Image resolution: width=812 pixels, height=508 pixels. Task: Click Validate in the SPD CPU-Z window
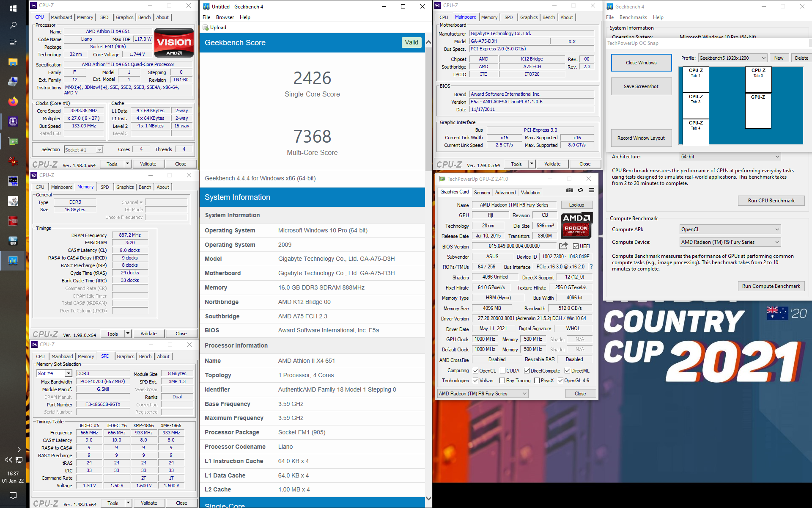click(x=149, y=503)
